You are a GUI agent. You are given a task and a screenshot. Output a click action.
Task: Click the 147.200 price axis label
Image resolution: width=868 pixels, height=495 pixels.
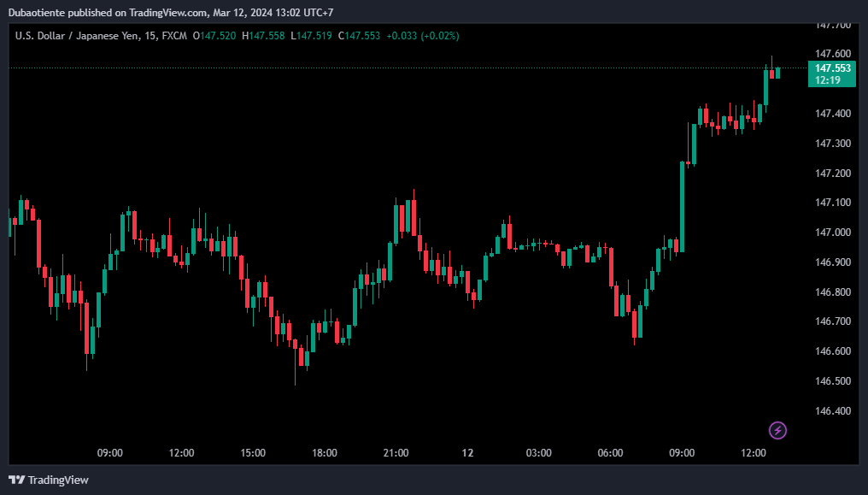click(x=833, y=174)
